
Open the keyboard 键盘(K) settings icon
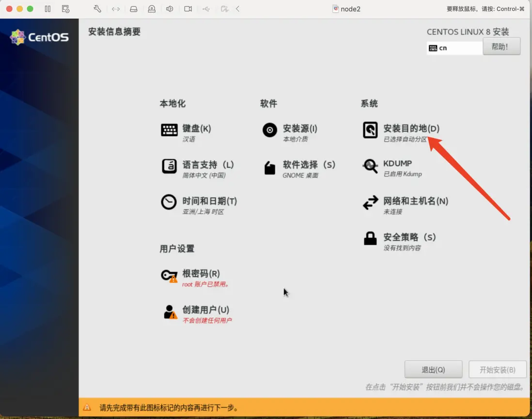coord(169,130)
